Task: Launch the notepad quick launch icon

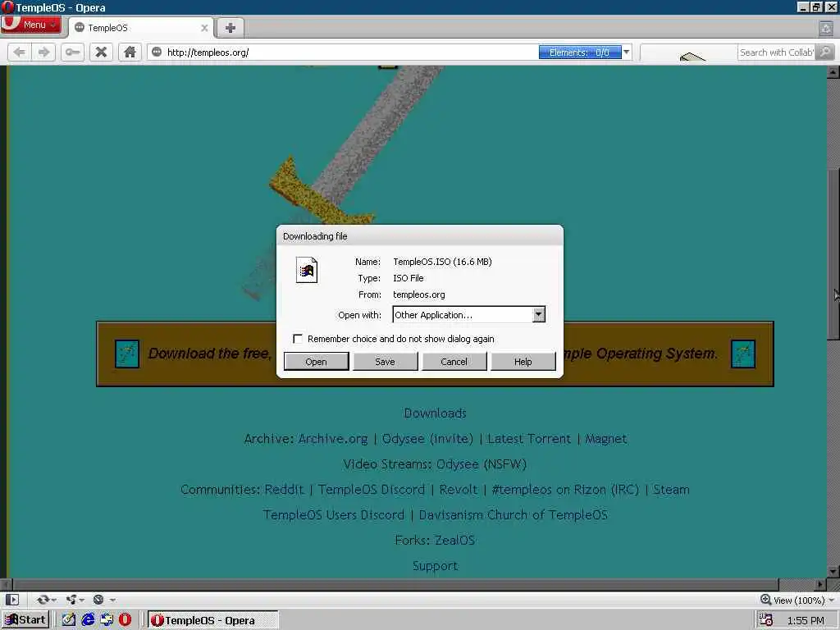Action: pos(69,620)
